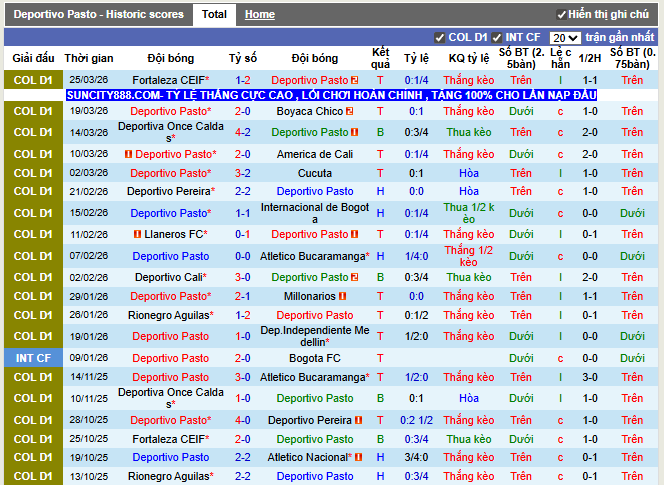Open America de Cali team link

[x=315, y=154]
